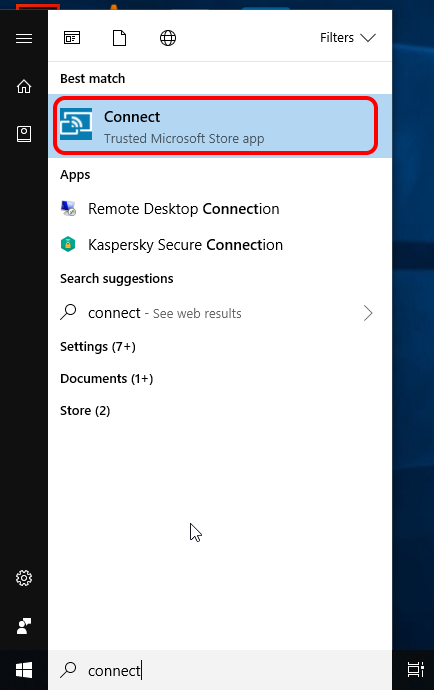Screen dimensions: 434x690
Task: Click the search box containing connect
Action: tap(220, 670)
